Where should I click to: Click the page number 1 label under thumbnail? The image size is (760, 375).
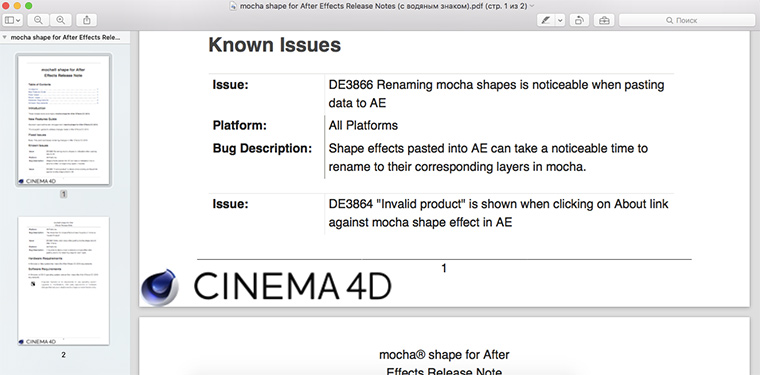point(63,194)
